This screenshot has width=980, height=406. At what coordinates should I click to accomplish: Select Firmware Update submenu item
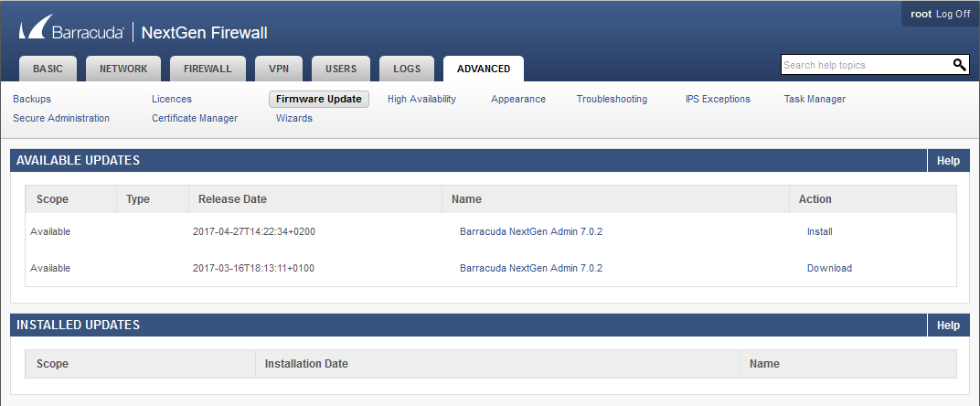pyautogui.click(x=319, y=99)
